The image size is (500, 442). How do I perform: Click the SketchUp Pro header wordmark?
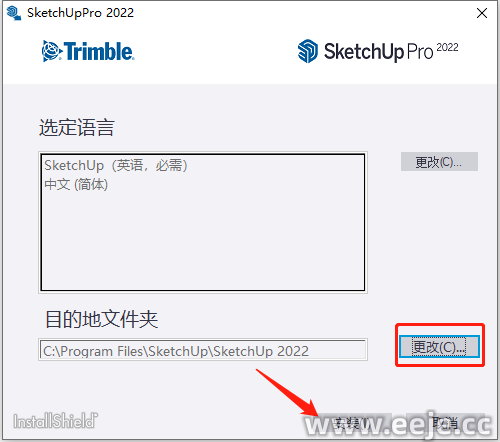point(378,52)
